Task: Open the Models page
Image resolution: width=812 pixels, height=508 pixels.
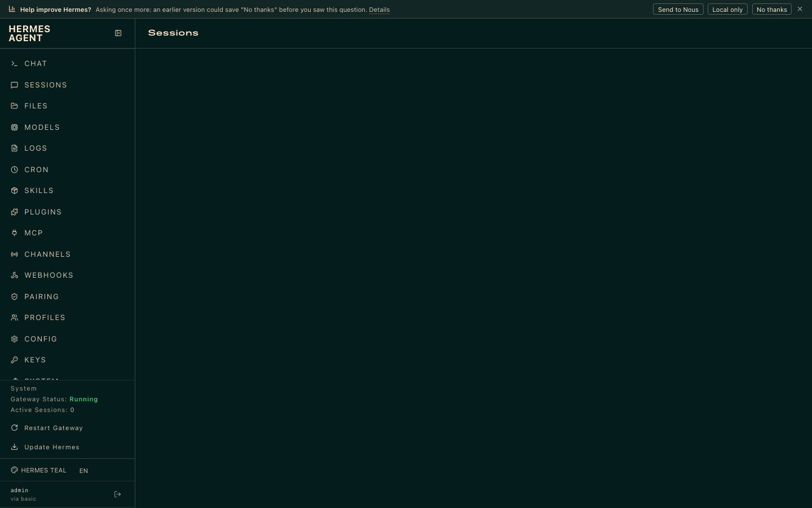Action: [67, 128]
